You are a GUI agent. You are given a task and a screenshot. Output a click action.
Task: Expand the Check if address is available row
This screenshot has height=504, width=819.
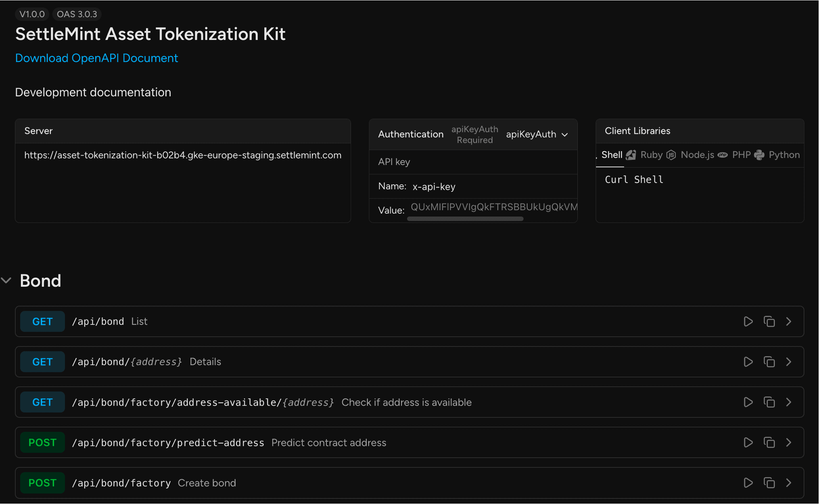click(789, 402)
